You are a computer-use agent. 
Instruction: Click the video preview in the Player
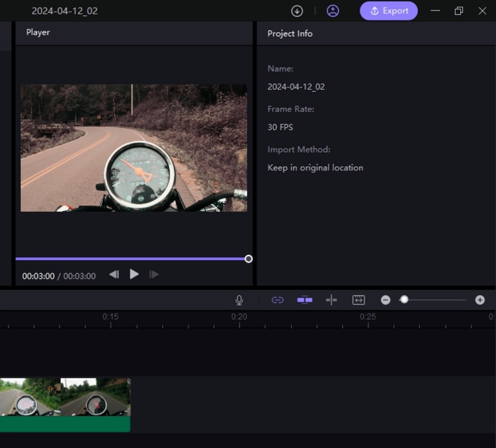(x=134, y=148)
